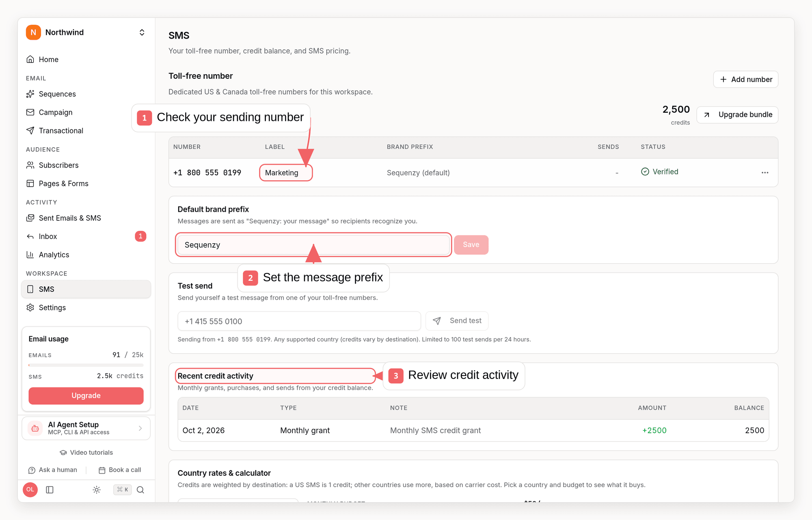
Task: Click the Save button for brand prefix
Action: point(471,245)
